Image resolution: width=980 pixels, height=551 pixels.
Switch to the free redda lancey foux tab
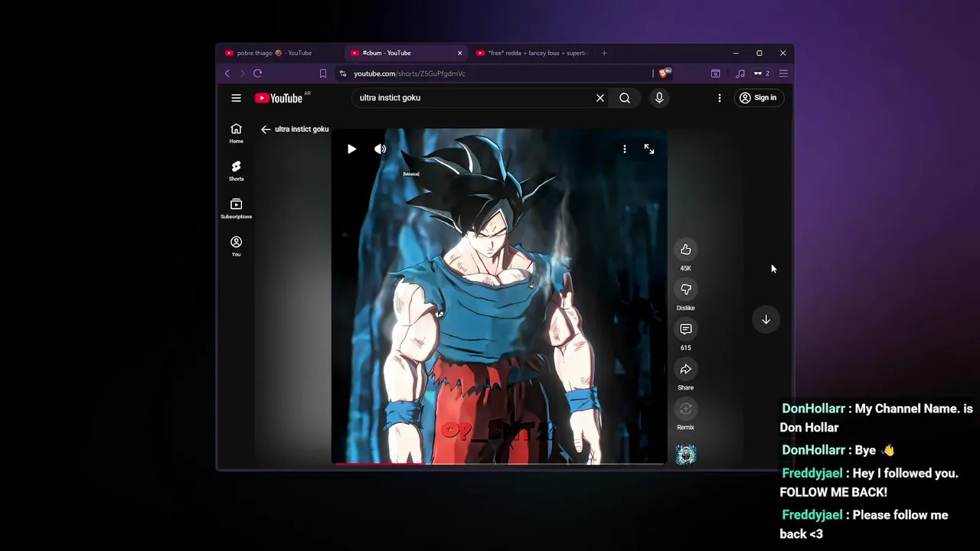(x=532, y=53)
